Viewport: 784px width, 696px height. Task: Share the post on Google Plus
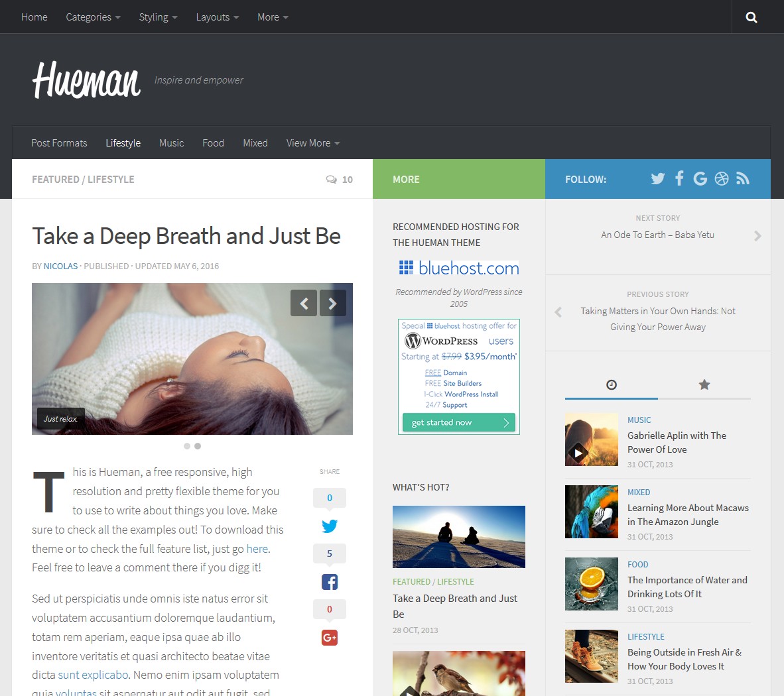(330, 638)
